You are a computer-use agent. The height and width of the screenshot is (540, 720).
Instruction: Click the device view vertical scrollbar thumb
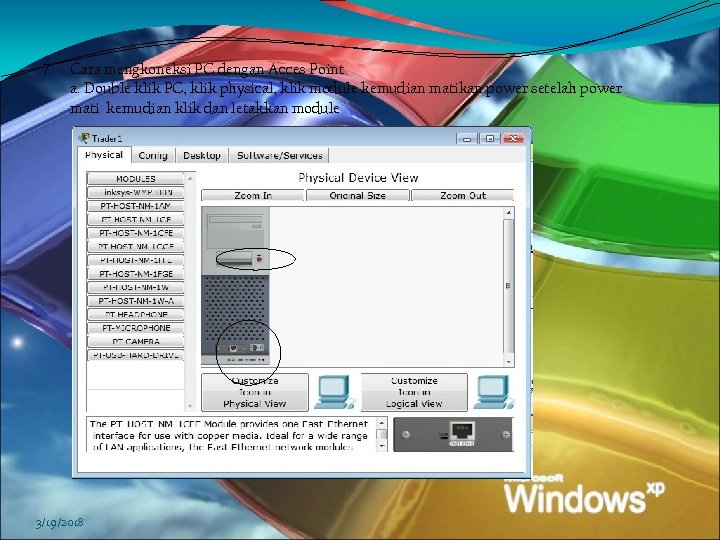point(508,286)
